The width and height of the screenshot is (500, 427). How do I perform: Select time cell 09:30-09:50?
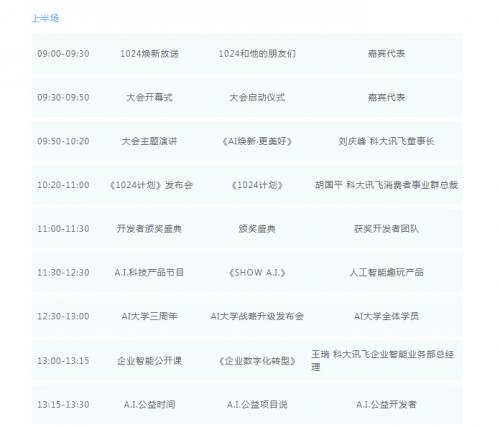[63, 97]
